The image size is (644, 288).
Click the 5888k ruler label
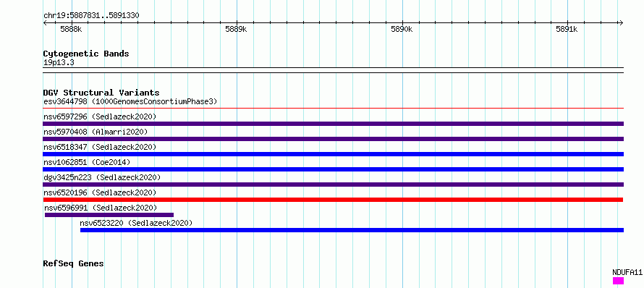(x=72, y=30)
